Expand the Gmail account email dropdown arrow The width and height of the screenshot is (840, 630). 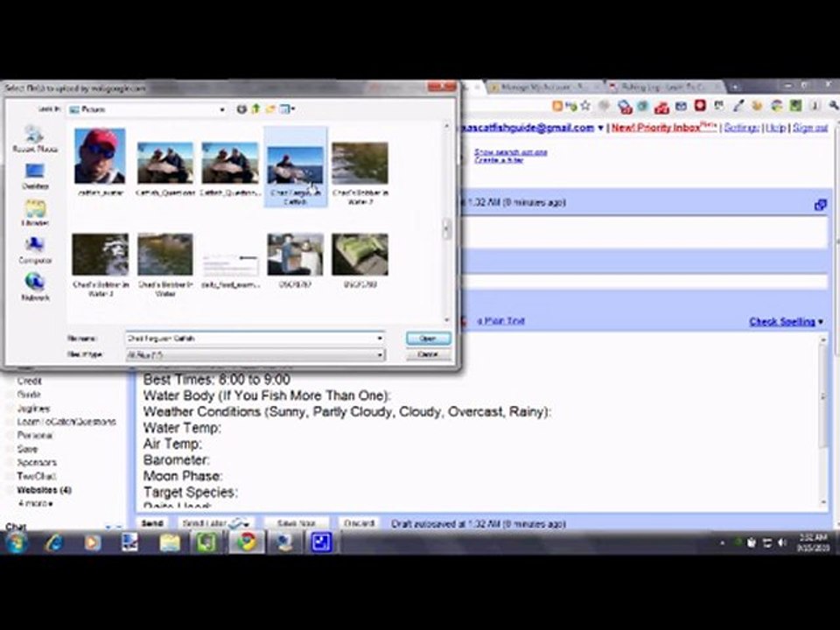pos(600,128)
